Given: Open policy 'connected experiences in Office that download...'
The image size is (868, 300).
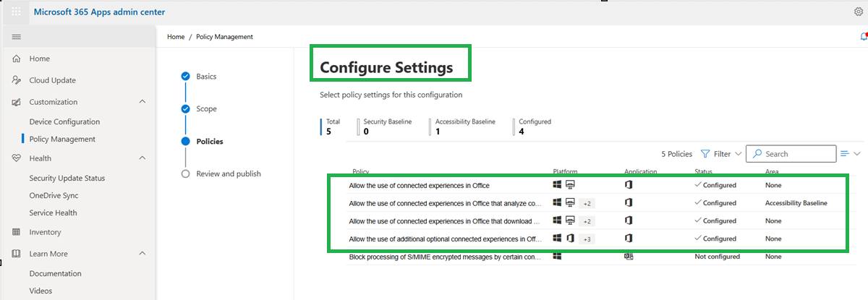Looking at the screenshot, I should (445, 220).
